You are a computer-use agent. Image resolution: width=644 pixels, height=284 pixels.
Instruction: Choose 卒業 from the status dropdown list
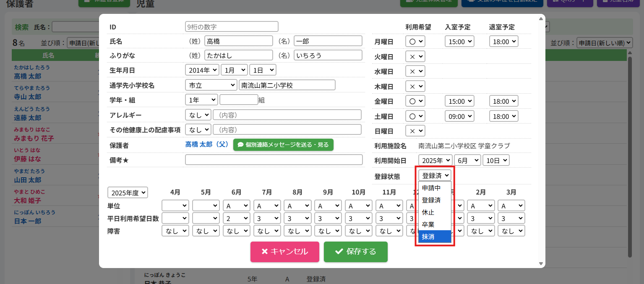click(434, 225)
